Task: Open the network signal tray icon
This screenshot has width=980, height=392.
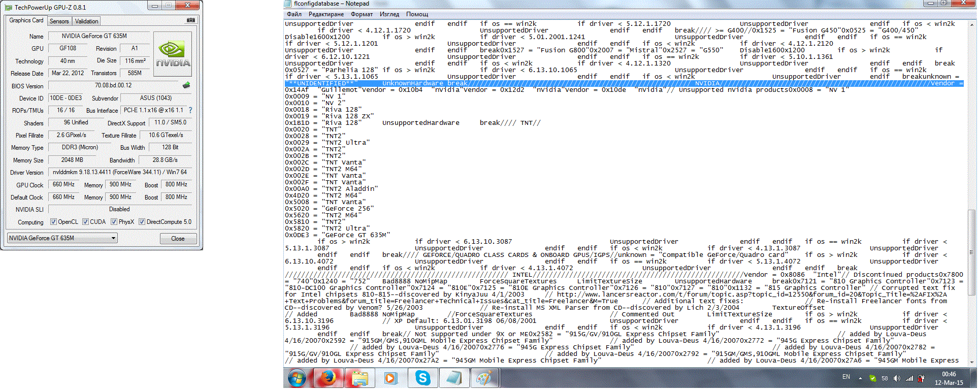Action: point(909,378)
